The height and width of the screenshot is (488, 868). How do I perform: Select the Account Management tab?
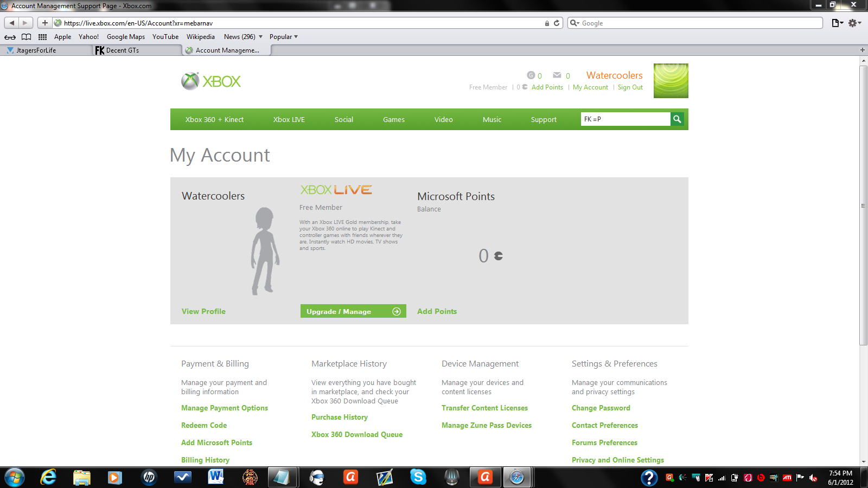227,50
